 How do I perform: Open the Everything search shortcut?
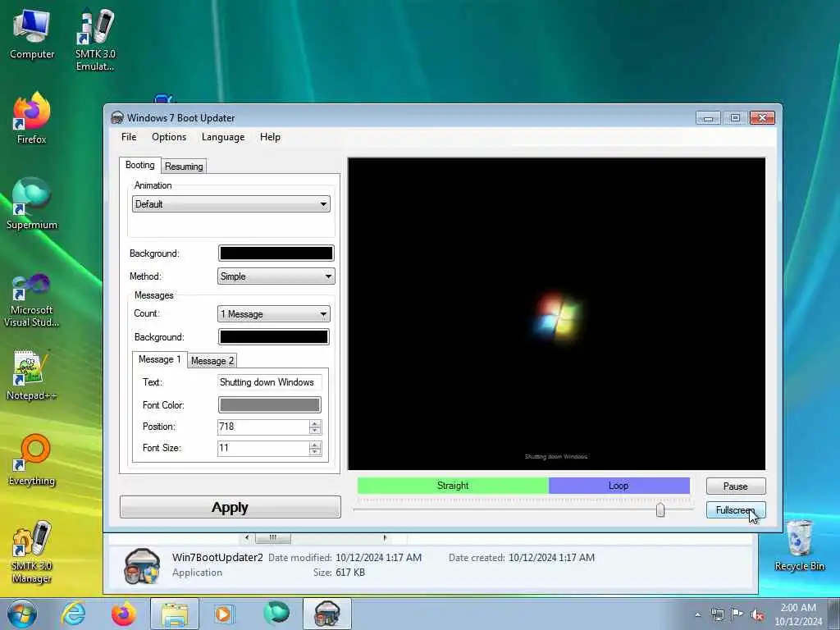(x=32, y=459)
